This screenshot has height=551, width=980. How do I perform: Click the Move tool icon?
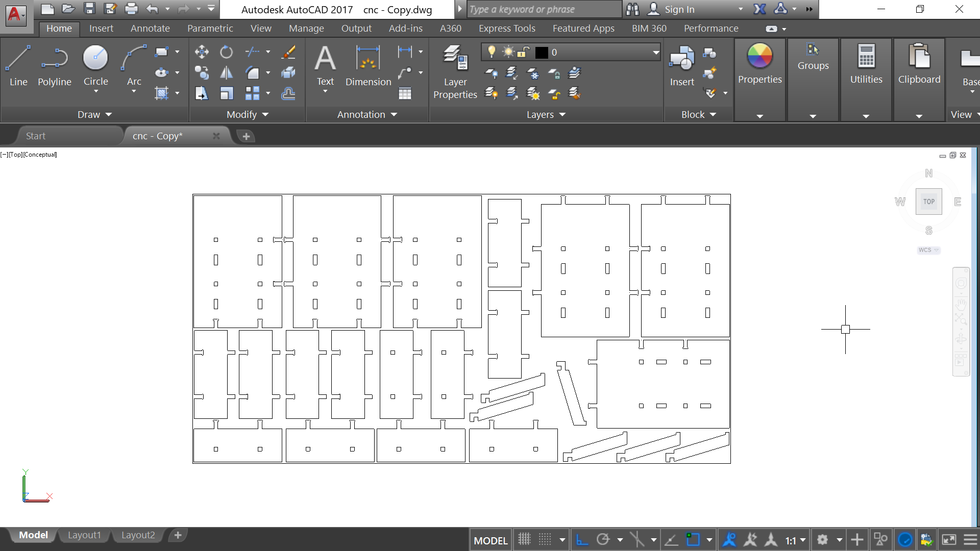(x=202, y=52)
